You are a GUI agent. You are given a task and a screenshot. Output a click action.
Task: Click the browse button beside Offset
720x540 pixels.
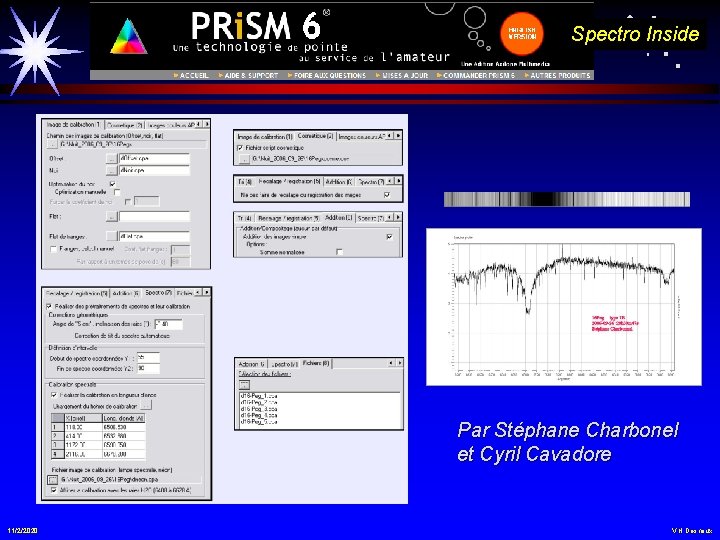click(x=111, y=158)
